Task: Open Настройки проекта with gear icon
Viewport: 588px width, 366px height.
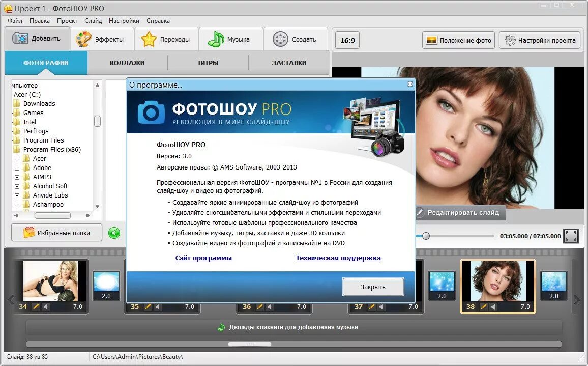Action: [540, 40]
